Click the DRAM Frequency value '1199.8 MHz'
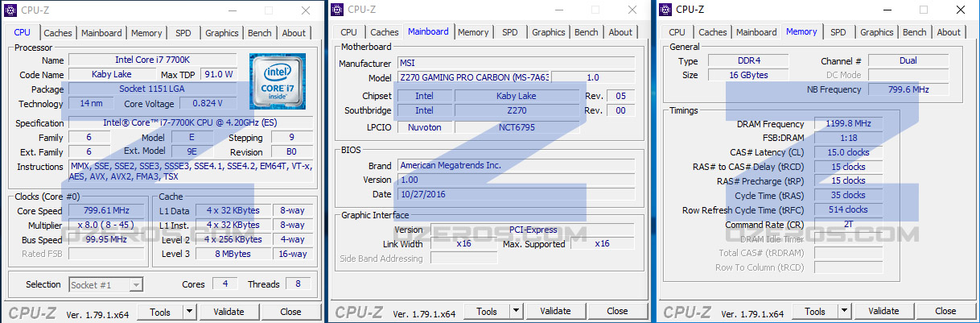 pyautogui.click(x=848, y=124)
